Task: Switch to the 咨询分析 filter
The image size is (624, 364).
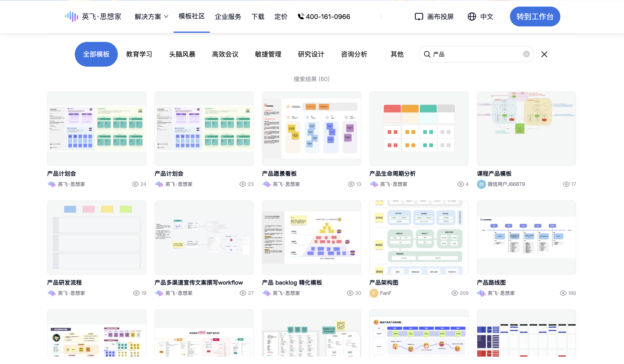Action: coord(354,54)
